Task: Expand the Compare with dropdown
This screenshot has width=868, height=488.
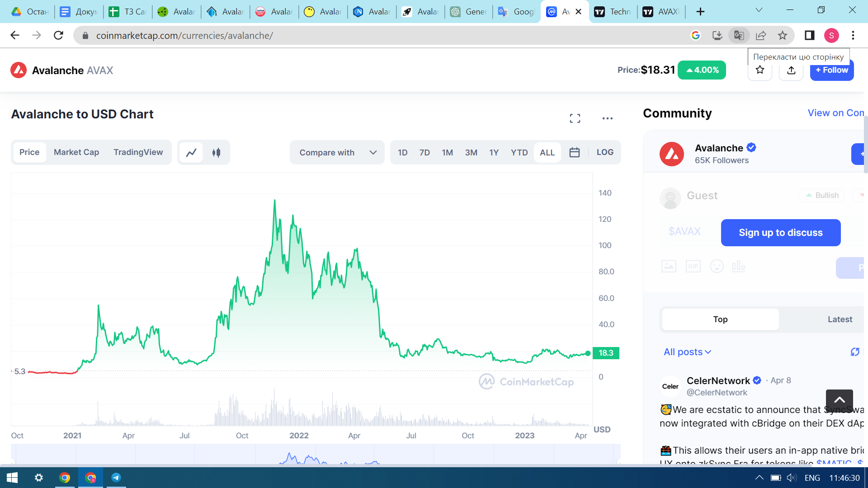Action: click(x=337, y=153)
